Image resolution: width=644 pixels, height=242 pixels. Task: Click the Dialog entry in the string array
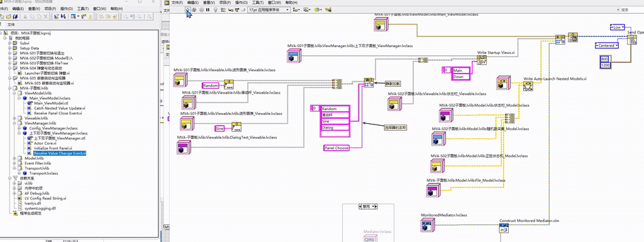point(335,128)
